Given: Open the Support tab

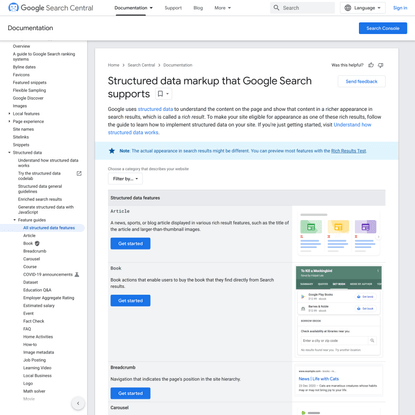Looking at the screenshot, I should click(x=173, y=8).
